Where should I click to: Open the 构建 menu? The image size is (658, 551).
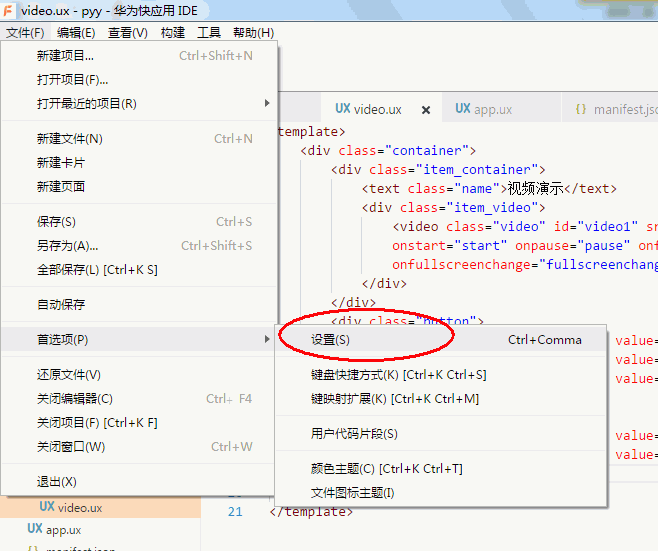pyautogui.click(x=172, y=33)
